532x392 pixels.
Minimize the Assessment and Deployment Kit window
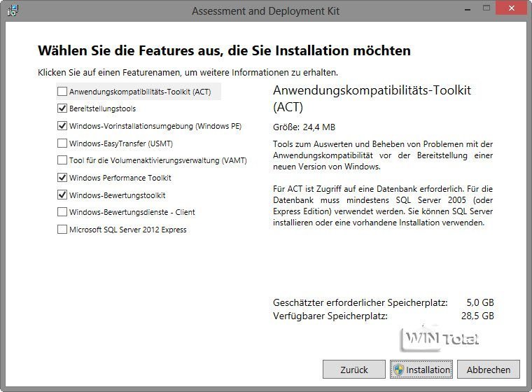click(468, 9)
